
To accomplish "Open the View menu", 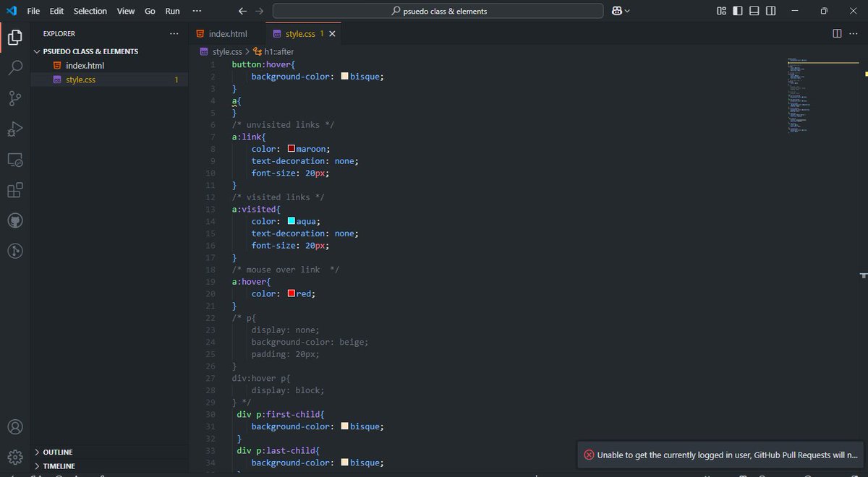I will [125, 11].
